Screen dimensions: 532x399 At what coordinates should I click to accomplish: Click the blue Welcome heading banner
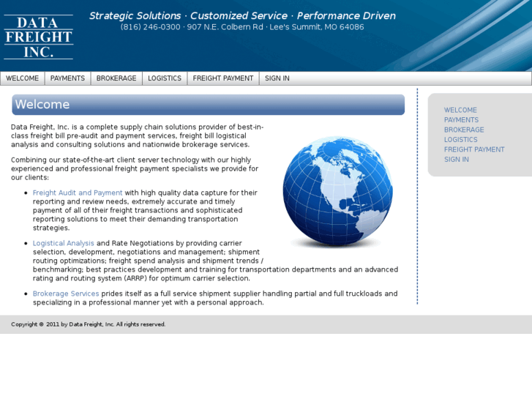(209, 105)
